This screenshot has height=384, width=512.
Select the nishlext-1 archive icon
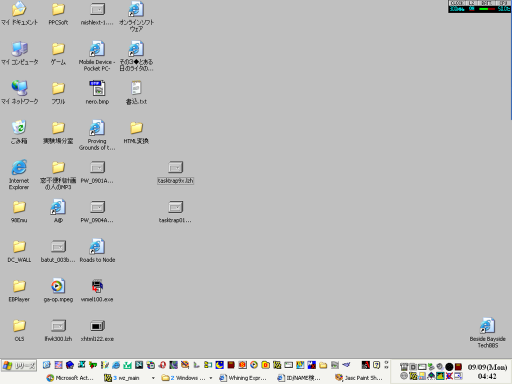(97, 14)
